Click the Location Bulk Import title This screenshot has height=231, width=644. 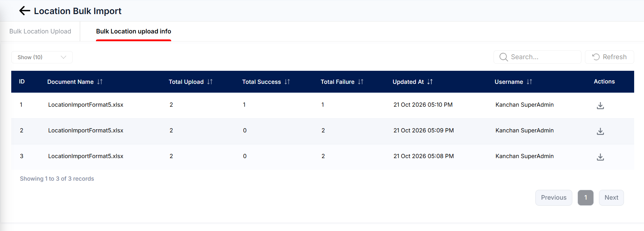[78, 11]
